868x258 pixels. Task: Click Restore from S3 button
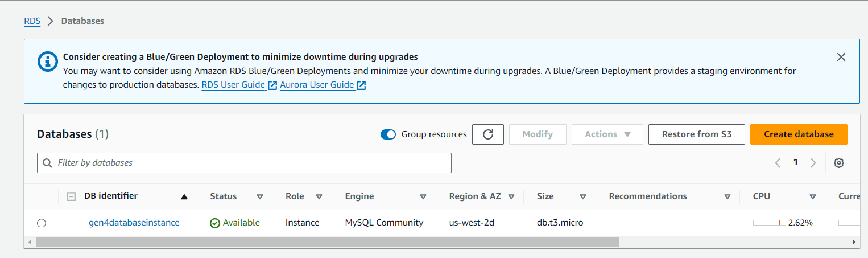(x=697, y=134)
